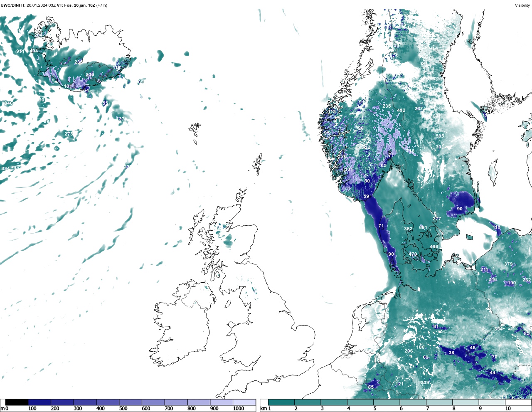
Task: Click the "64" visibility value by Iceland
Action: (x=86, y=90)
